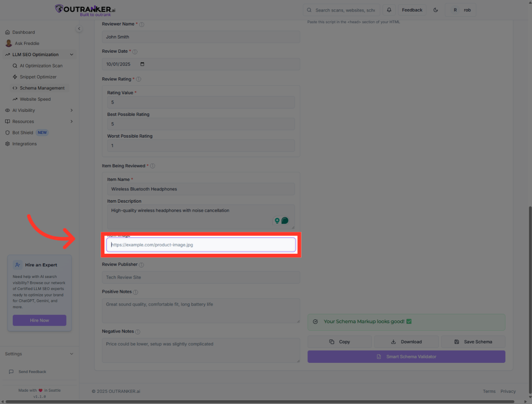Click the Best Possible Rating field

pos(201,124)
